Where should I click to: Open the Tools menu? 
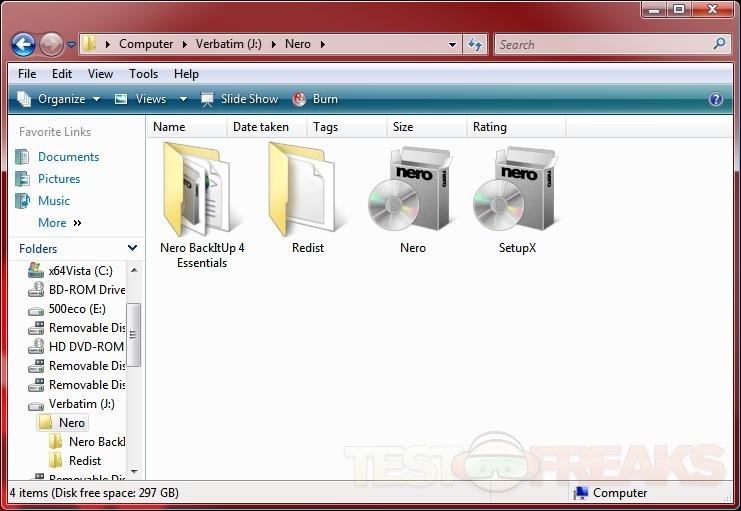143,74
